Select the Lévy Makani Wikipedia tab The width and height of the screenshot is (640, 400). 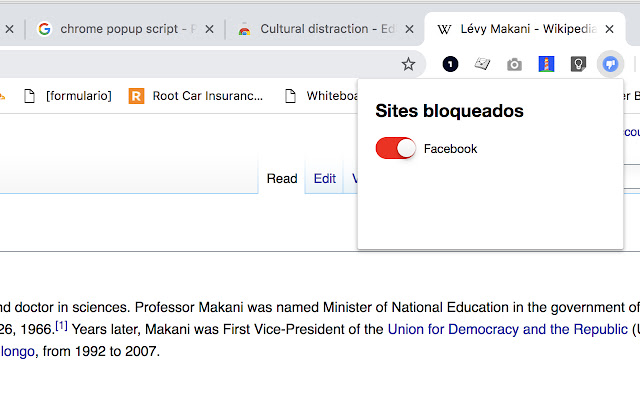tap(520, 29)
